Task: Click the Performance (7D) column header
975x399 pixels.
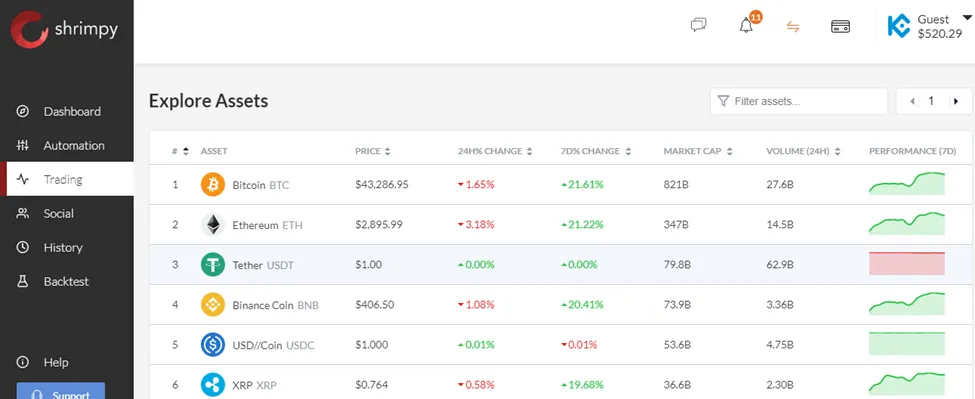Action: point(912,151)
